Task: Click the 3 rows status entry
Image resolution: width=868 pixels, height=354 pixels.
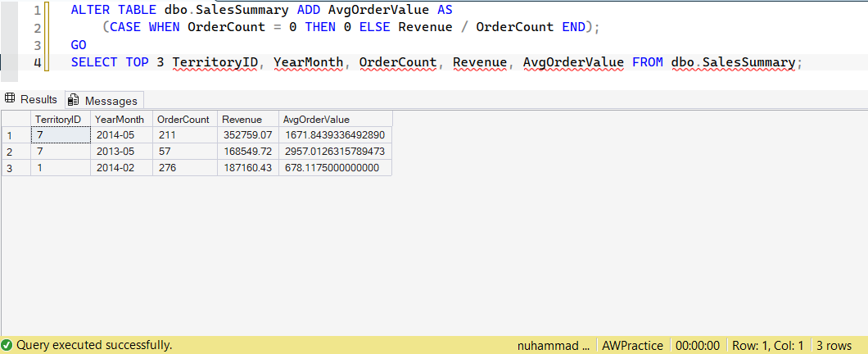Action: (x=834, y=346)
